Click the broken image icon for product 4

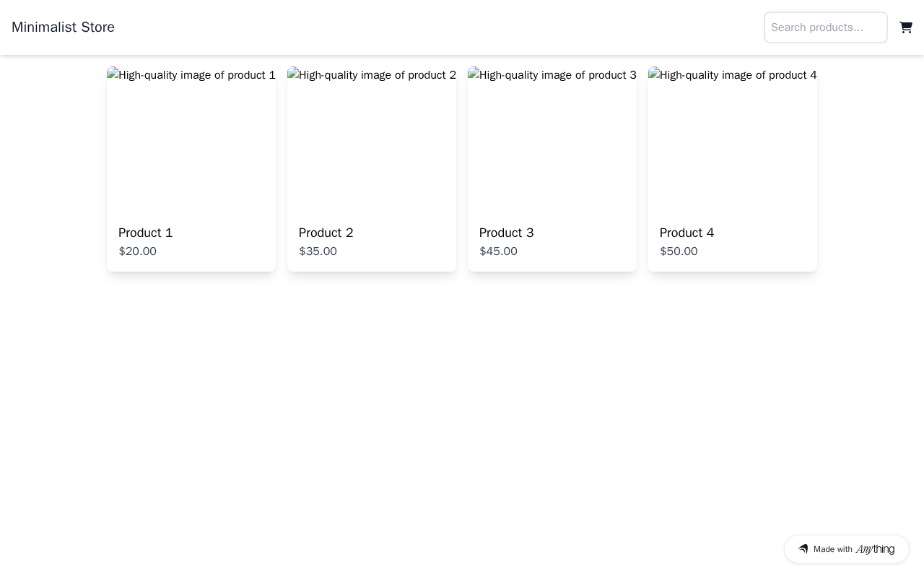point(653,75)
